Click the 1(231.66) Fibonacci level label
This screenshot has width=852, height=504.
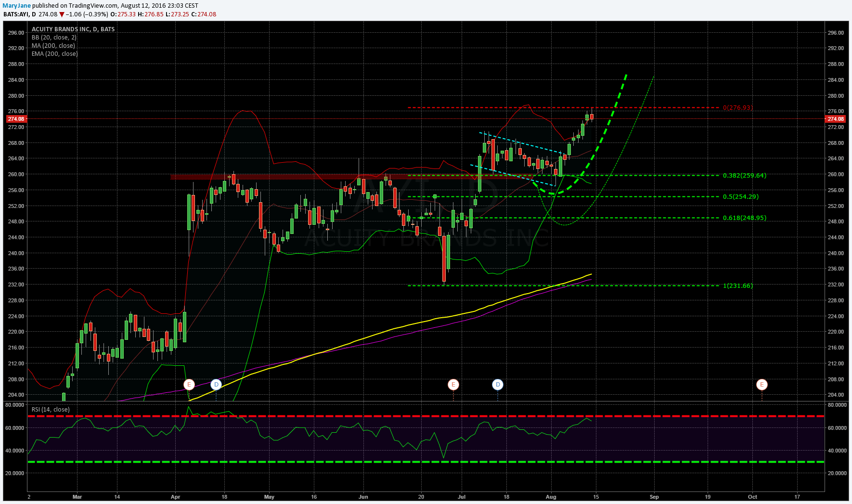738,286
